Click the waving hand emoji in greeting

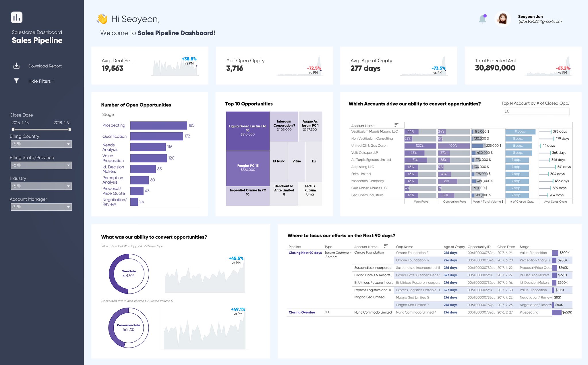102,18
